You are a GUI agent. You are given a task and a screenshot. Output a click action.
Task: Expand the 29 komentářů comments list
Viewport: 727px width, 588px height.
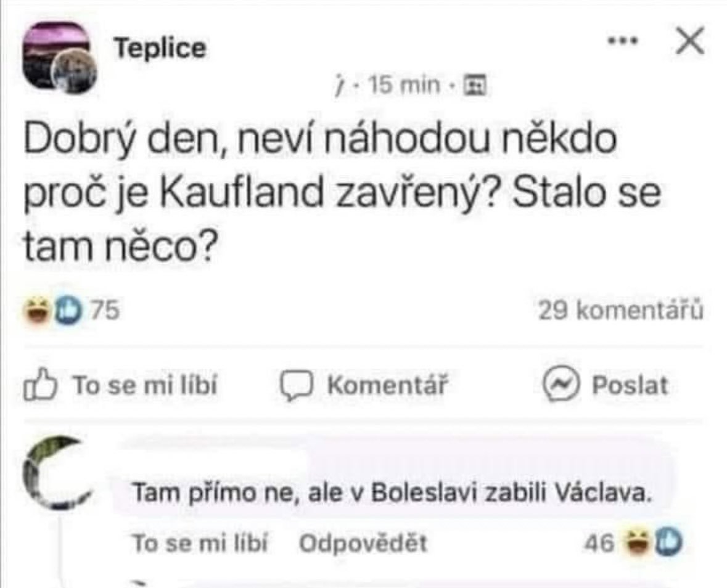[x=620, y=312]
